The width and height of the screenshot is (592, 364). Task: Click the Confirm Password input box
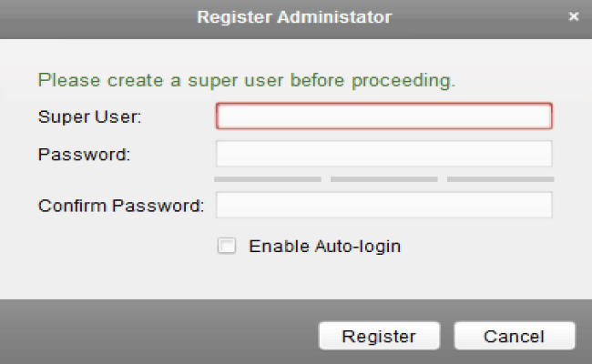click(383, 205)
